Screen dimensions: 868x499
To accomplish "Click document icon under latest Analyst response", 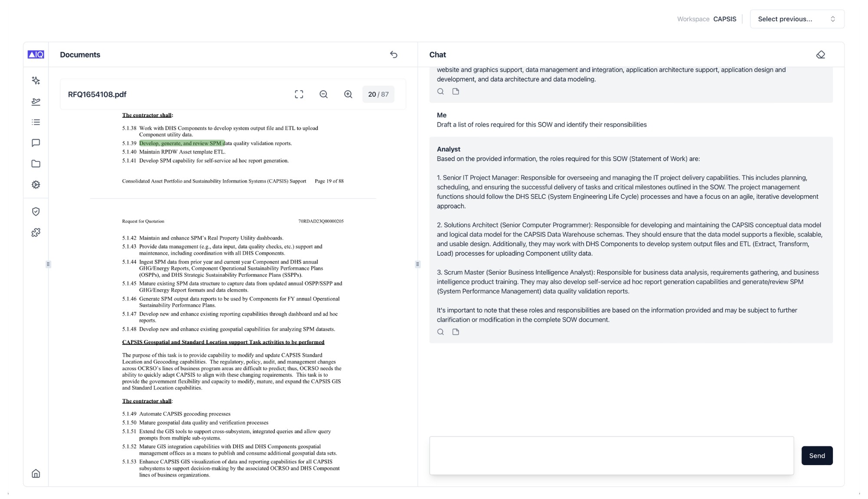I will coord(456,332).
